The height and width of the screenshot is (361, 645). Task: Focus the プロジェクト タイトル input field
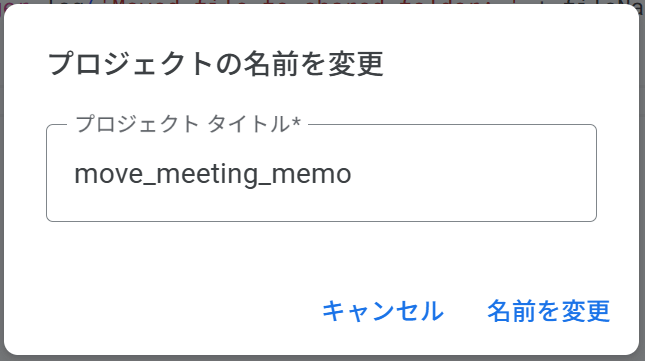click(321, 173)
